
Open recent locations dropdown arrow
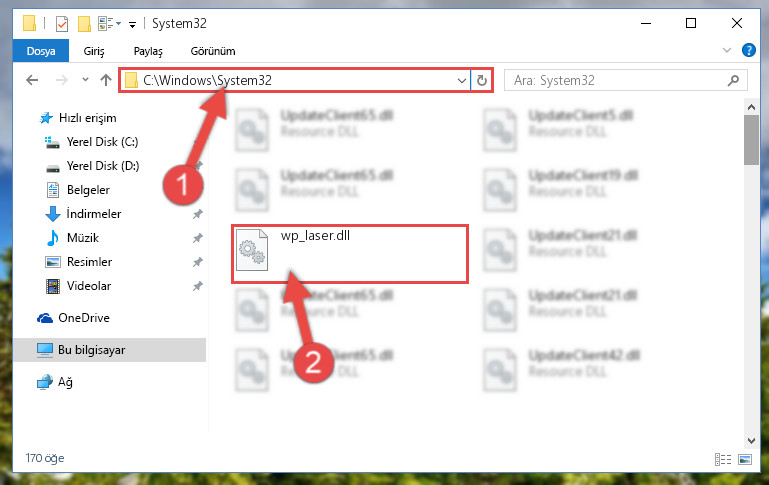click(85, 79)
